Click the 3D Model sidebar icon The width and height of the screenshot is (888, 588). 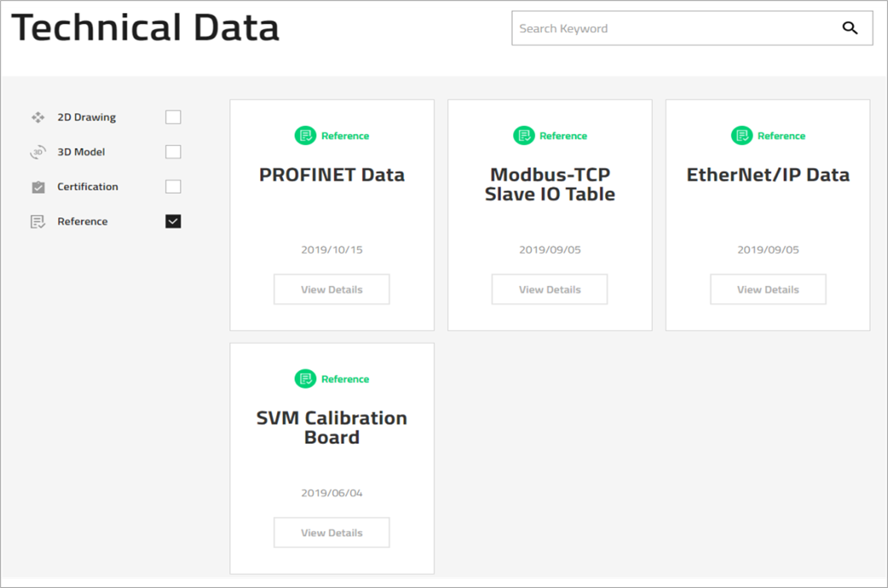[38, 152]
